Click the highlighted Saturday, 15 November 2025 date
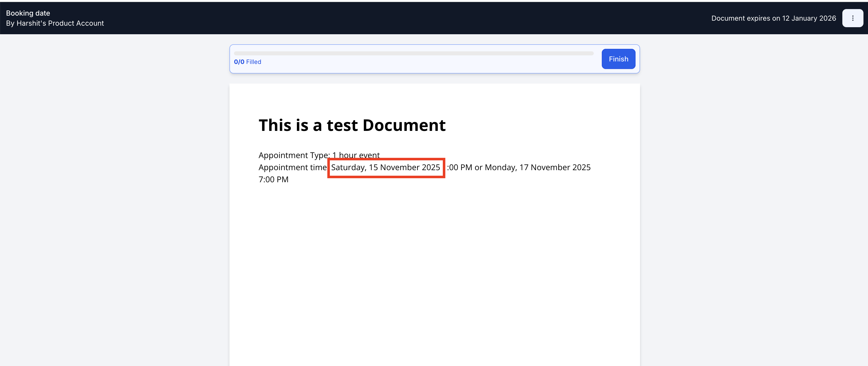 tap(385, 167)
